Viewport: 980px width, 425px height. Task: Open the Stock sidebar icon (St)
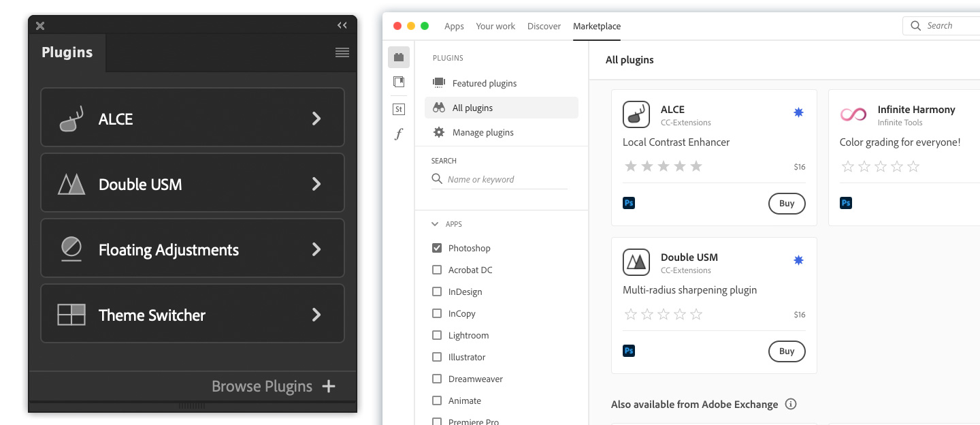pos(399,109)
